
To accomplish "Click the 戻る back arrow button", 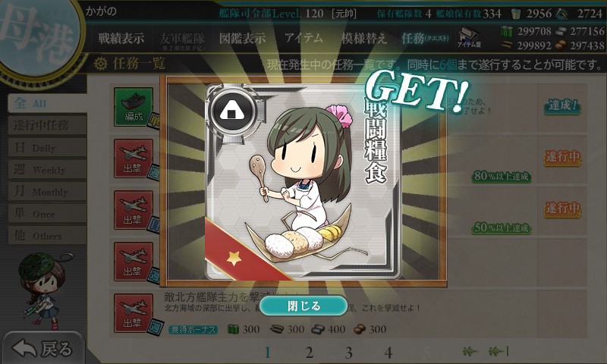I will 42,349.
